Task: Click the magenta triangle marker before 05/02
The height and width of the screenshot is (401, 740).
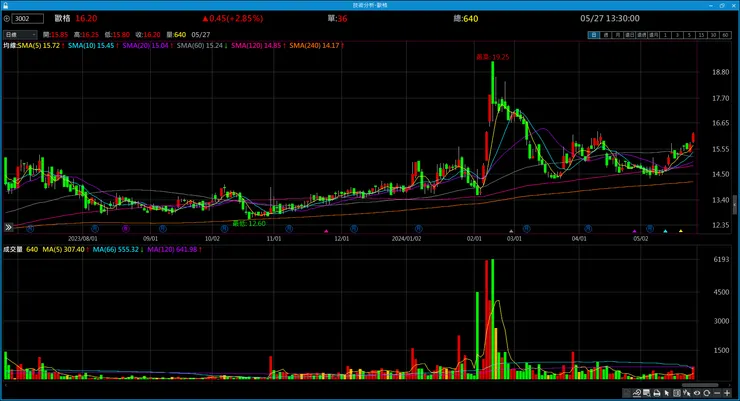Action: 635,231
